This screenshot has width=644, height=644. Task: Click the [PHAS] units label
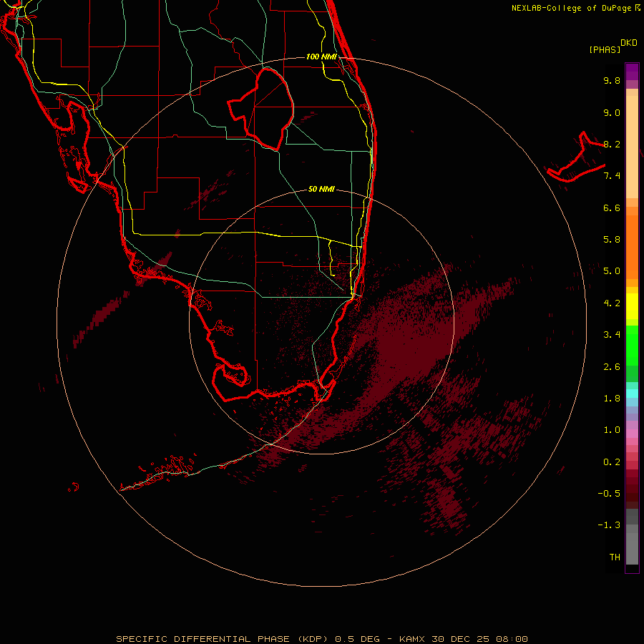[605, 50]
